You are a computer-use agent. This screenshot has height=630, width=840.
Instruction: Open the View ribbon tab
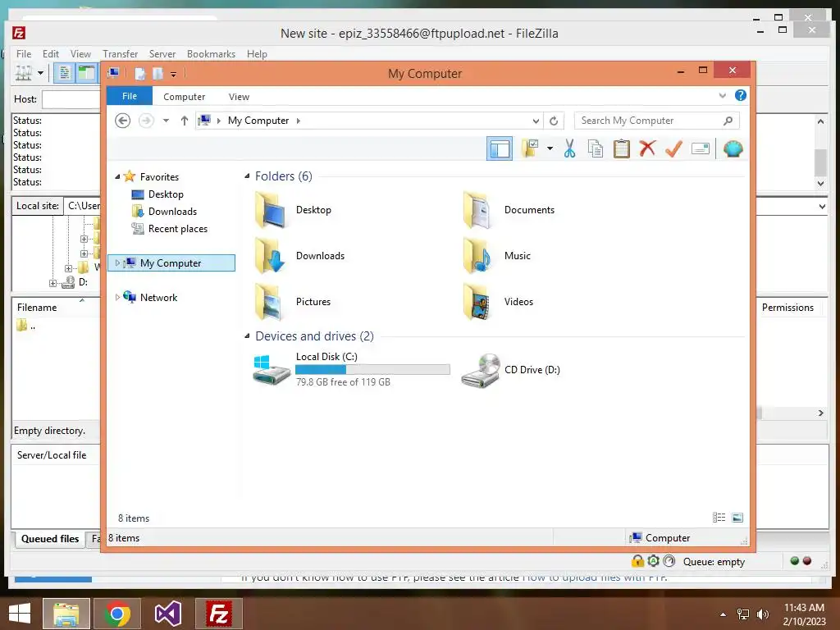pos(239,97)
